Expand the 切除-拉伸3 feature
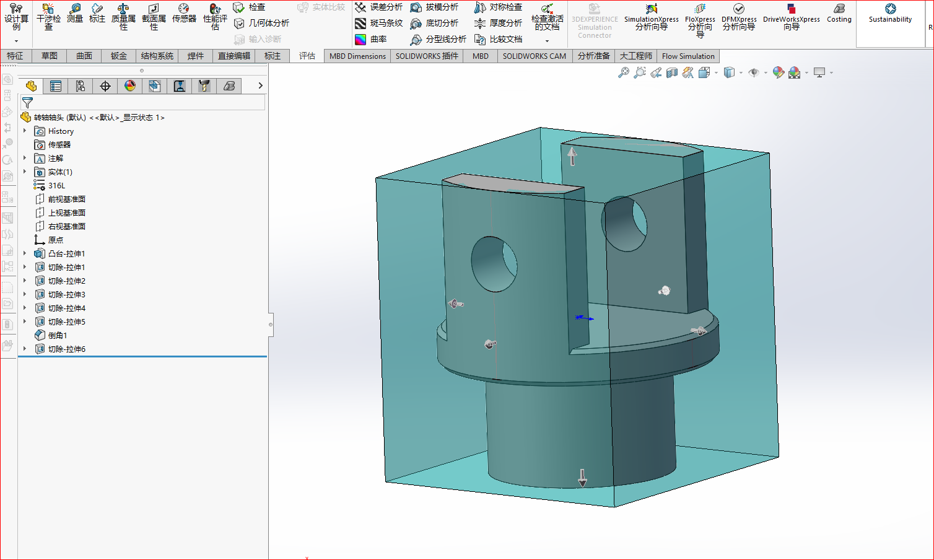Viewport: 934px width, 560px height. (x=25, y=294)
